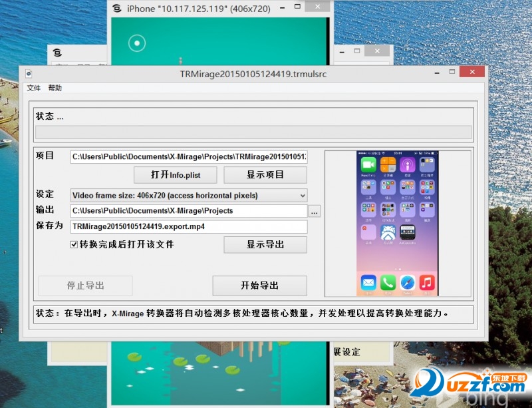Click the iPhone screen preview thumbnail
Viewport: 532px width, 408px height.
[397, 223]
